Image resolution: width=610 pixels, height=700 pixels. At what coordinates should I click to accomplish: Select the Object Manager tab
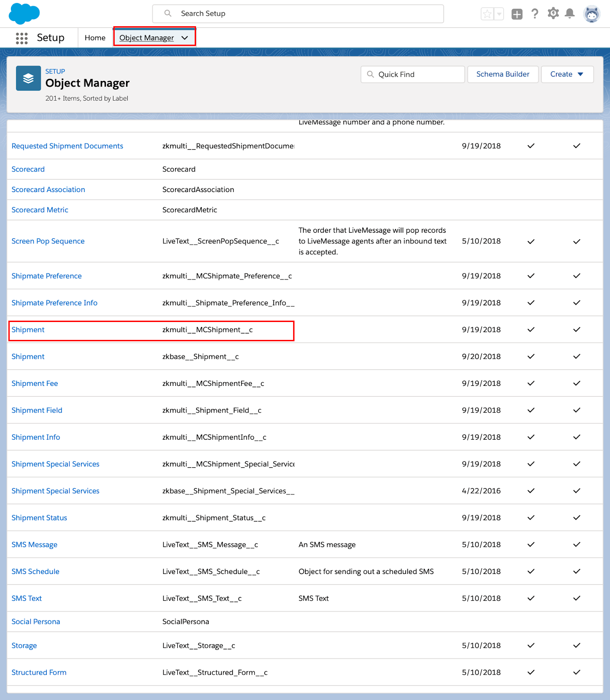click(147, 38)
